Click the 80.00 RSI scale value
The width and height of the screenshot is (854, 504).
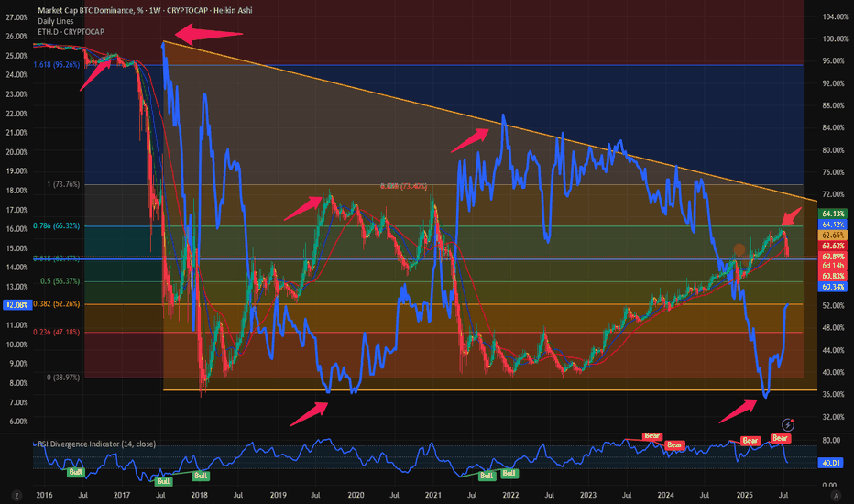pyautogui.click(x=831, y=440)
